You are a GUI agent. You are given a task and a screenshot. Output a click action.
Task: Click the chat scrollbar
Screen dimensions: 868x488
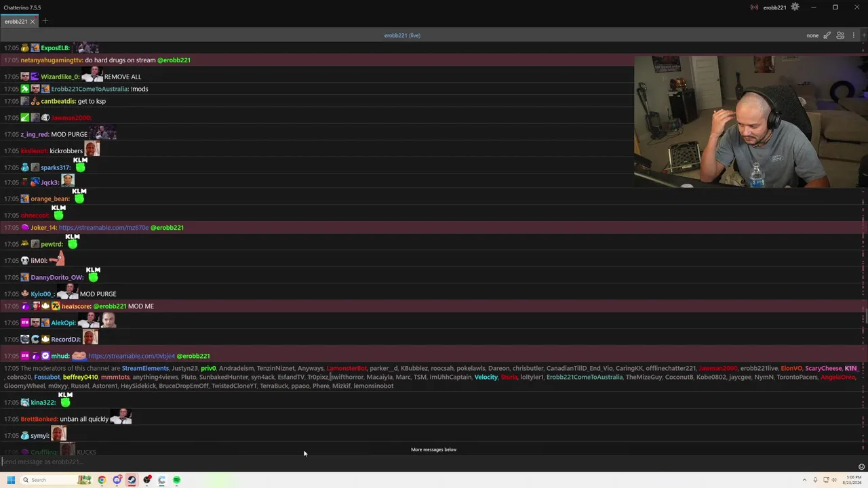[x=866, y=317]
